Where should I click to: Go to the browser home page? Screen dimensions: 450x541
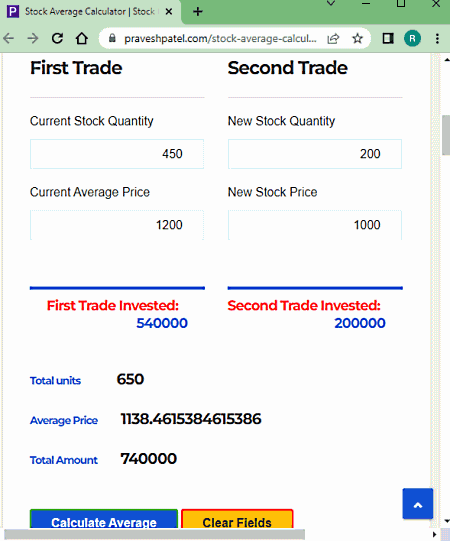tap(82, 38)
